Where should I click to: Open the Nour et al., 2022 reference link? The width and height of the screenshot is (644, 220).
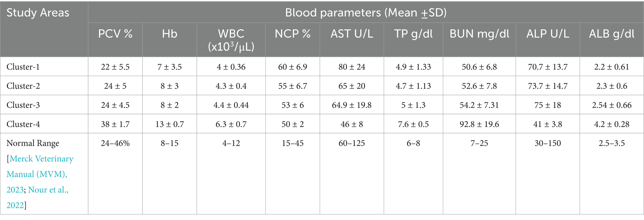coord(48,190)
